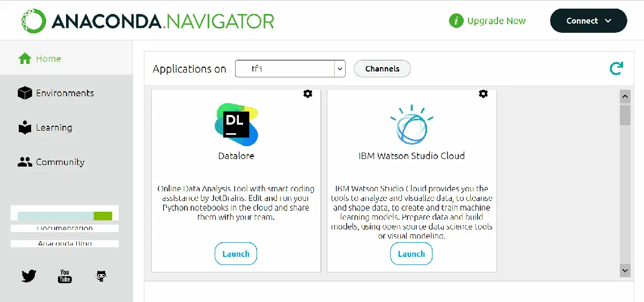Click the scrollbar up arrow

pos(625,97)
